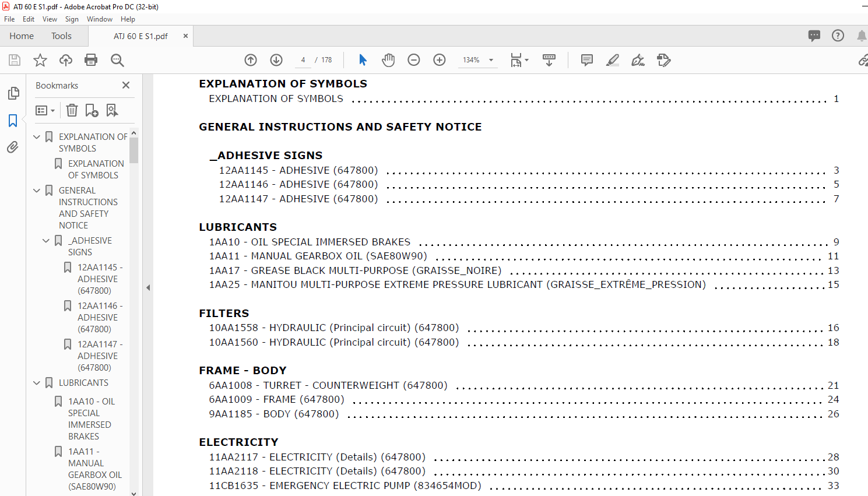Click the find current bookmark icon
Screen dimensions: 868x496
[112, 110]
